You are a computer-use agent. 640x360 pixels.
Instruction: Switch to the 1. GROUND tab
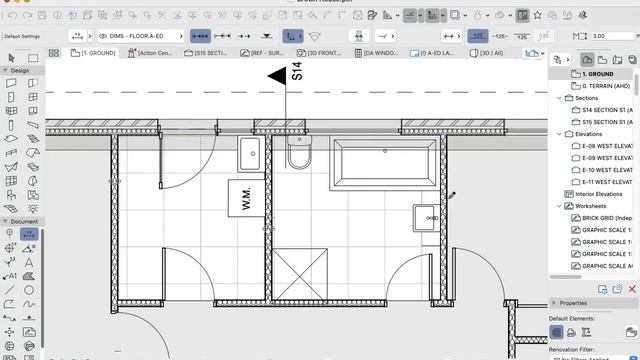[93, 53]
